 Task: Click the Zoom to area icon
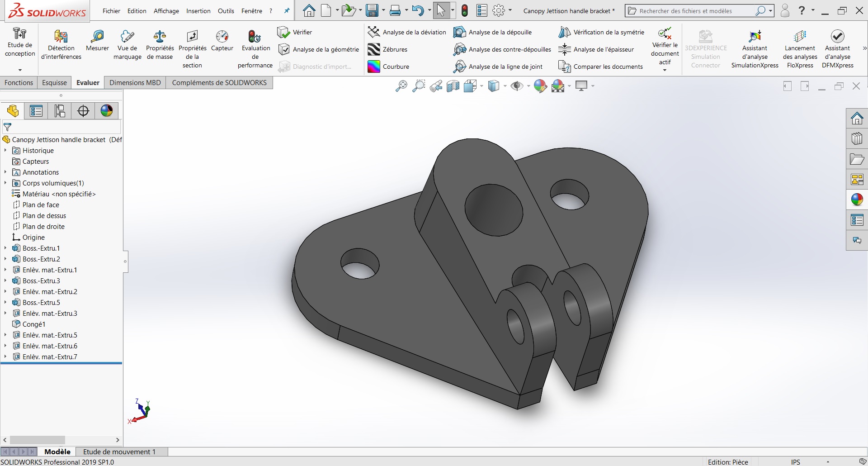[419, 86]
